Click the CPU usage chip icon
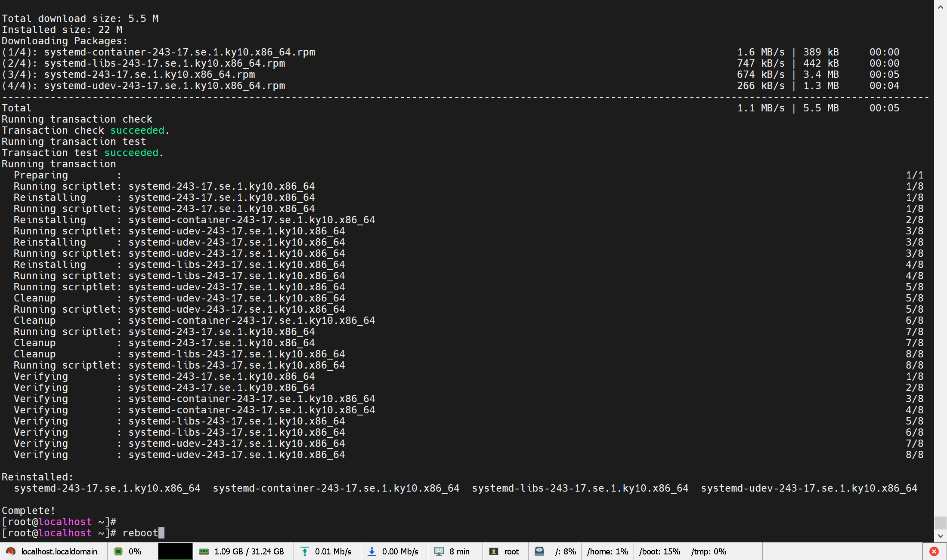 tap(118, 551)
